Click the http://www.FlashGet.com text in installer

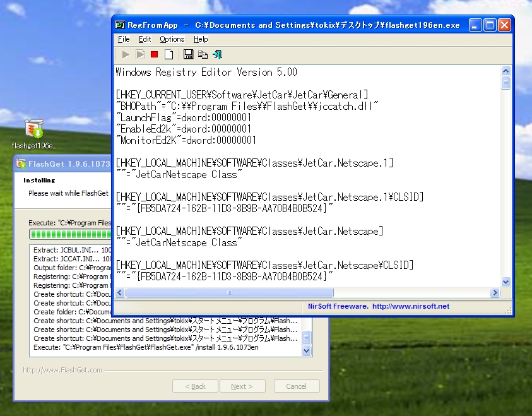coord(62,370)
